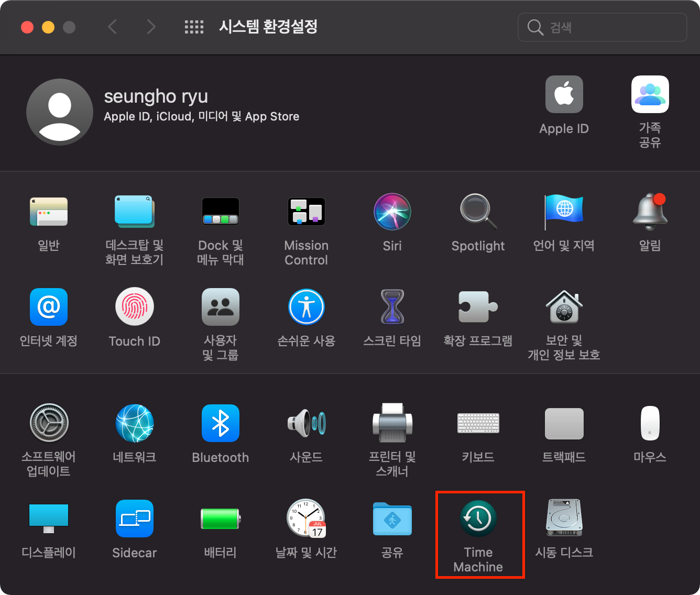Open 날짜 및 시간 preferences
This screenshot has height=595, width=700.
point(307,519)
